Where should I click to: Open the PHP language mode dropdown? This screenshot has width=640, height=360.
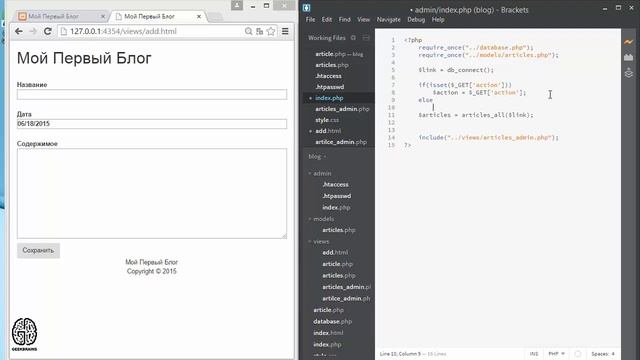point(557,353)
